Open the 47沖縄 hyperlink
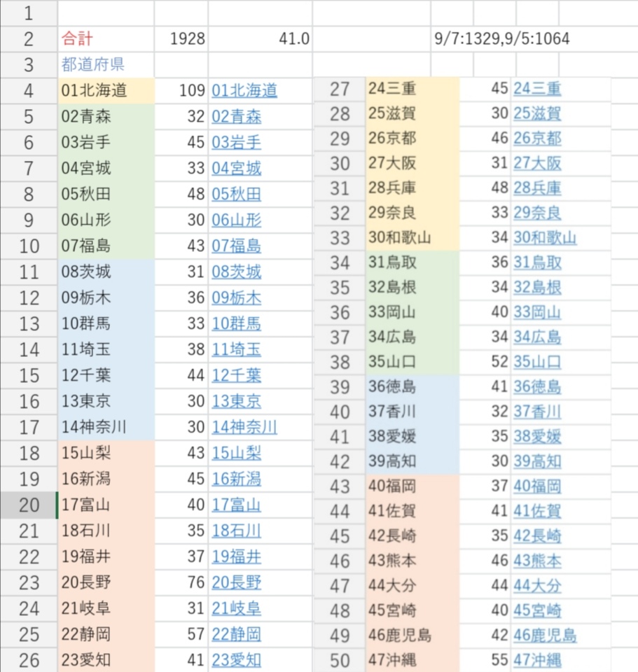The image size is (638, 672). 537,660
